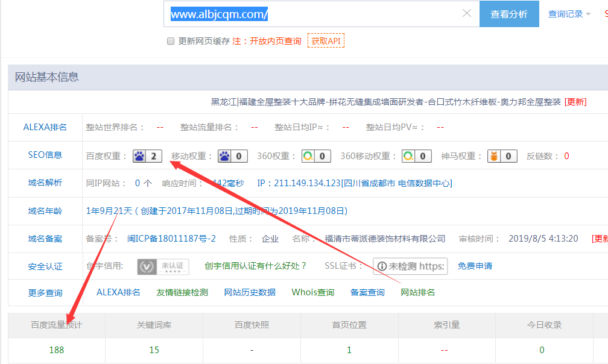Click the 查看分析 button
Image resolution: width=608 pixels, height=364 pixels.
click(509, 14)
